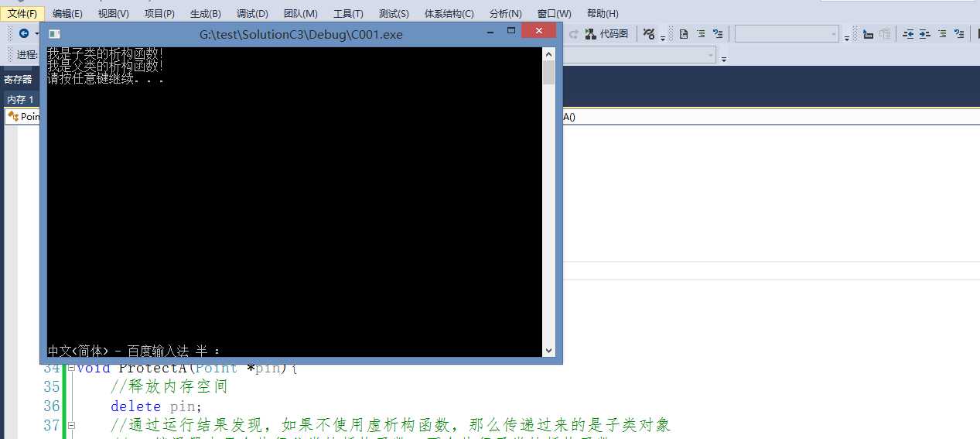Close the C001.exe console window

[538, 30]
